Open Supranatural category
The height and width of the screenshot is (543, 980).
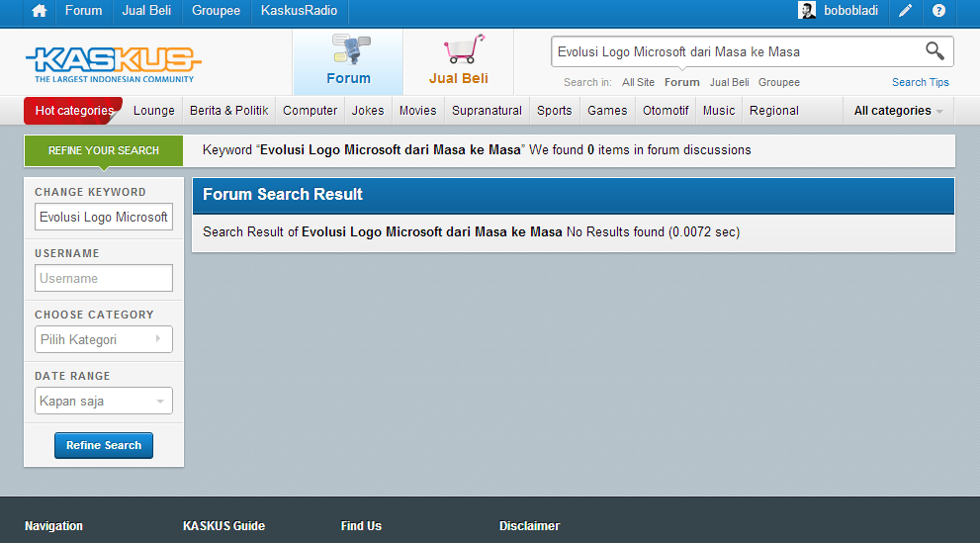487,111
